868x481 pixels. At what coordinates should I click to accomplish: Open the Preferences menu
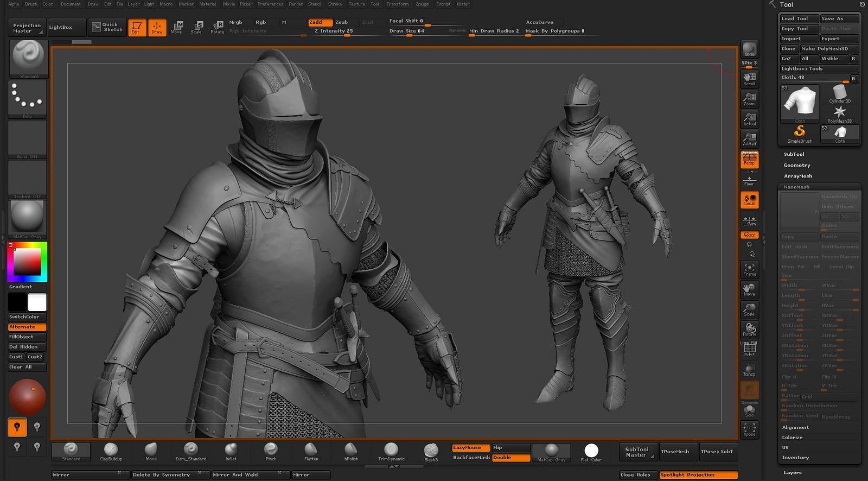(270, 4)
